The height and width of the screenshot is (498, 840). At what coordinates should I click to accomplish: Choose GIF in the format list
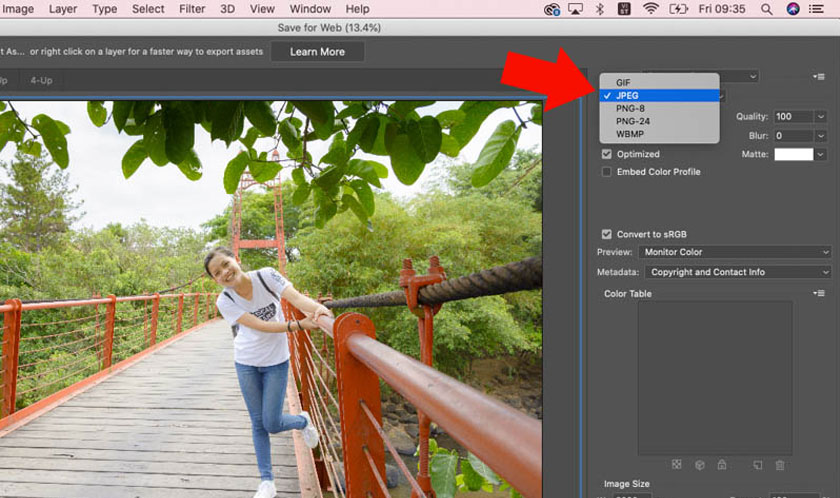click(x=624, y=82)
